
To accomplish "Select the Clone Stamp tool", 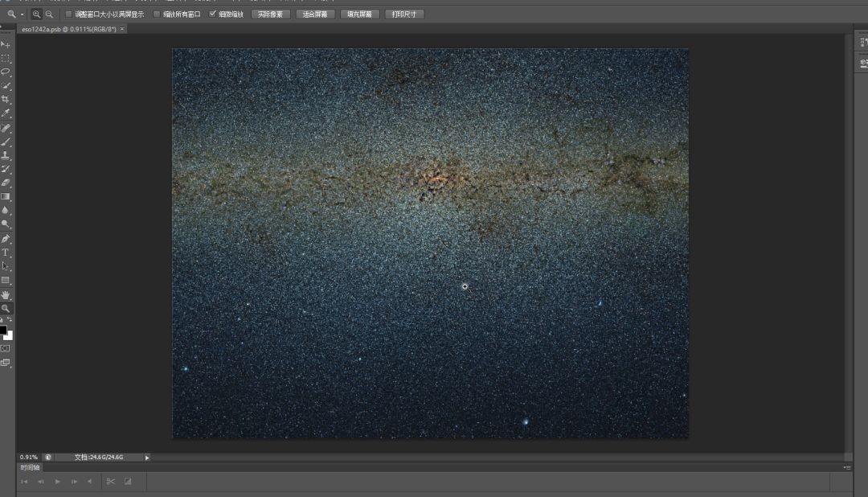I will [x=6, y=155].
